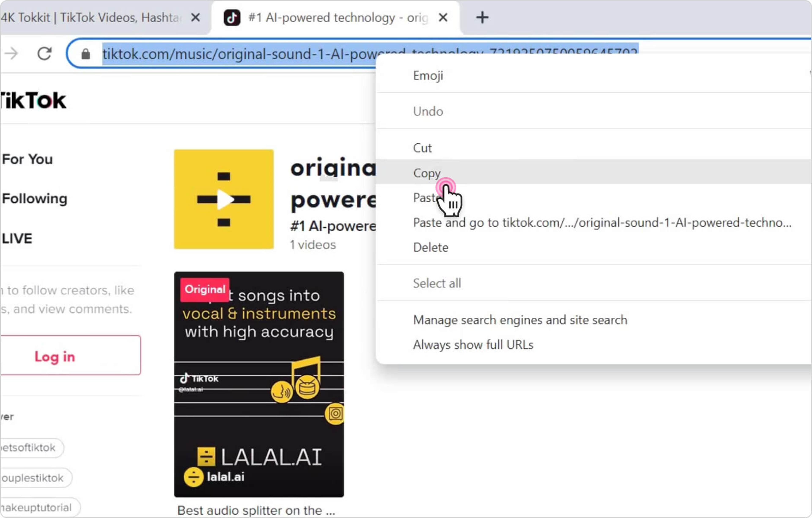Image resolution: width=812 pixels, height=518 pixels.
Task: Click the forward navigation arrow
Action: 11,54
